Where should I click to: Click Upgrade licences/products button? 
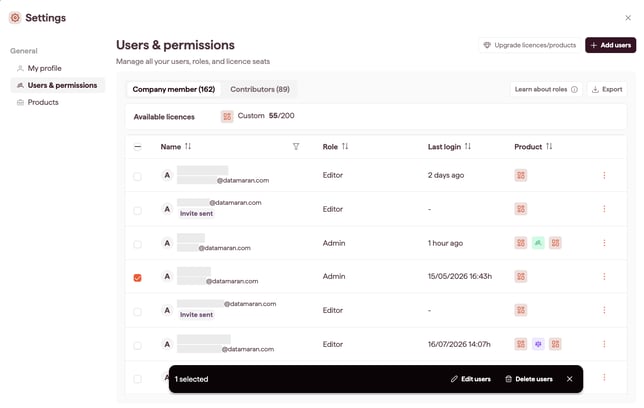pos(529,45)
